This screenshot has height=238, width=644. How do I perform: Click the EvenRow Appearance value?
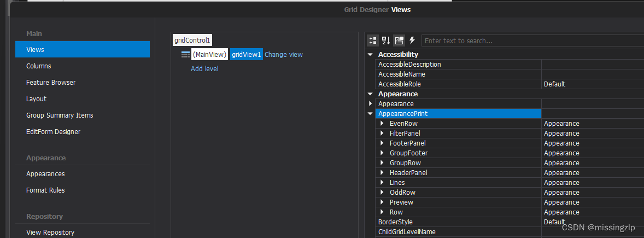[561, 123]
